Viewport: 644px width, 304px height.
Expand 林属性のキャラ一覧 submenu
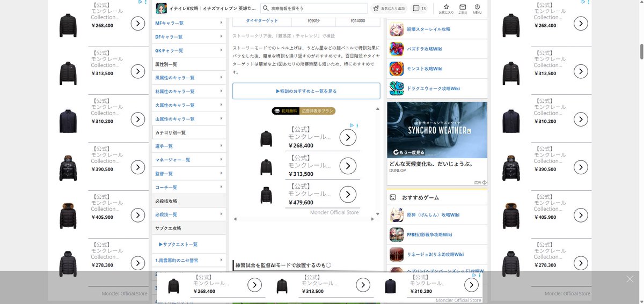(188, 92)
